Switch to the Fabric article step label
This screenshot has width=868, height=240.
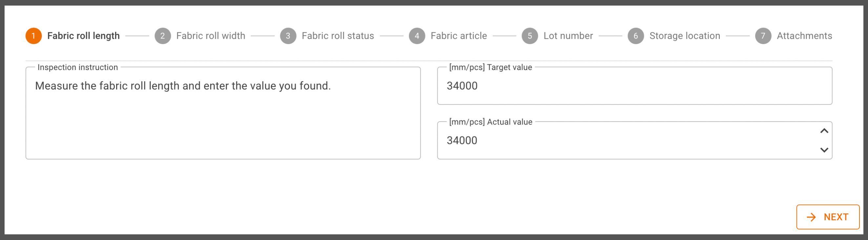459,36
